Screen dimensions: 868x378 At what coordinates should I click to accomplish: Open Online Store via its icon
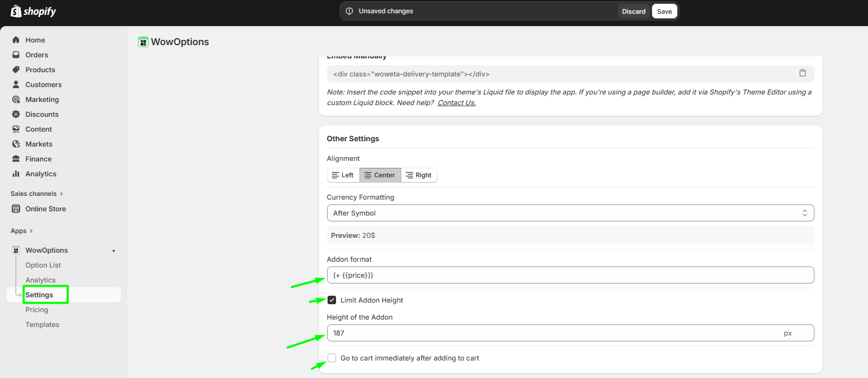16,209
